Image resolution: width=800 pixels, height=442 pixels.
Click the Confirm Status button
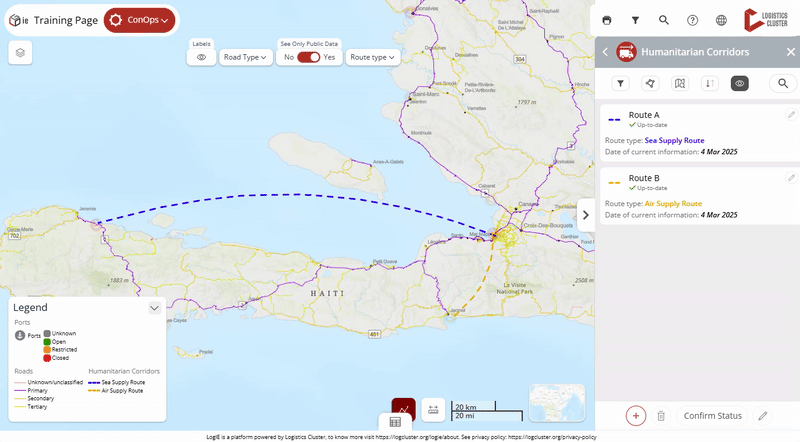712,416
